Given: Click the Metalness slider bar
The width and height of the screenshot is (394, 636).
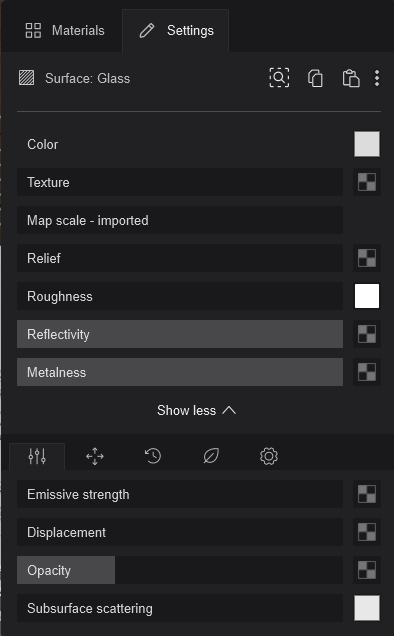Looking at the screenshot, I should [180, 372].
